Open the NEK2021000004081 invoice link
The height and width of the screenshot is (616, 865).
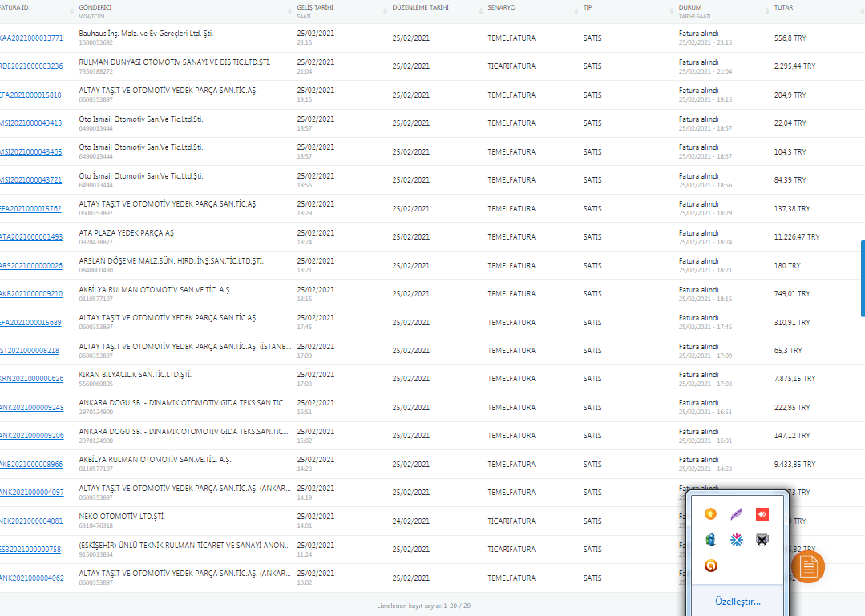tap(31, 521)
